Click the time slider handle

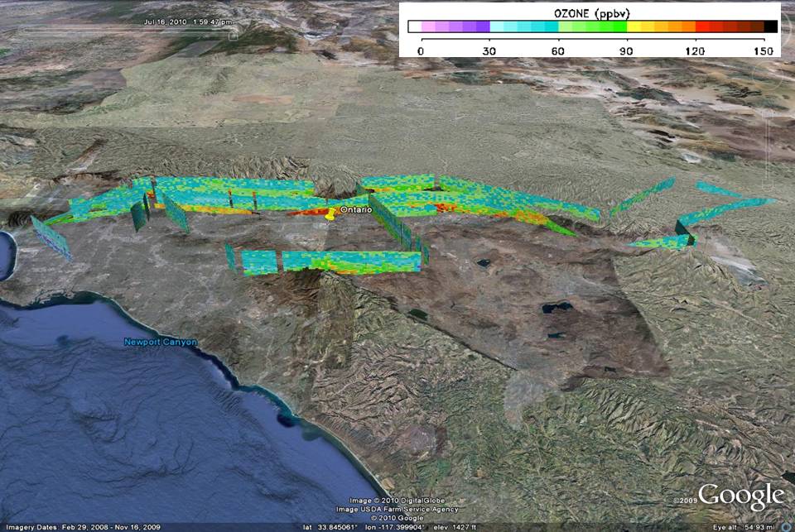[x=233, y=36]
